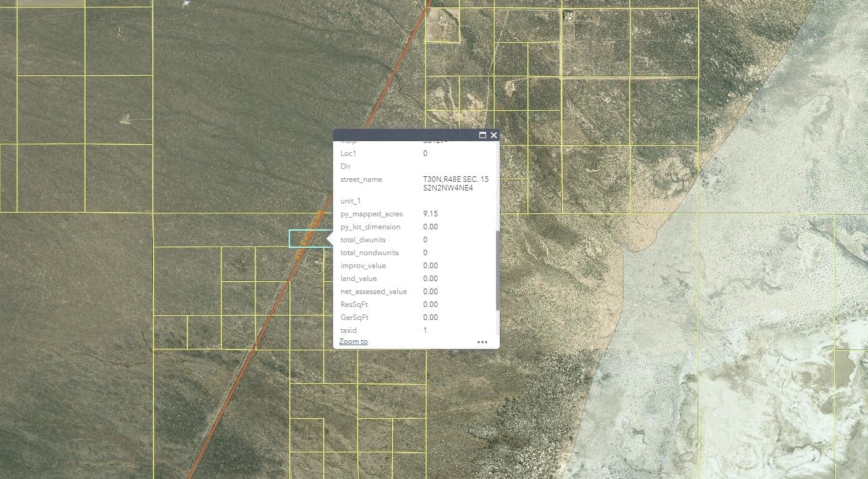The width and height of the screenshot is (868, 479).
Task: Select the 9.15 acres value
Action: tap(431, 214)
